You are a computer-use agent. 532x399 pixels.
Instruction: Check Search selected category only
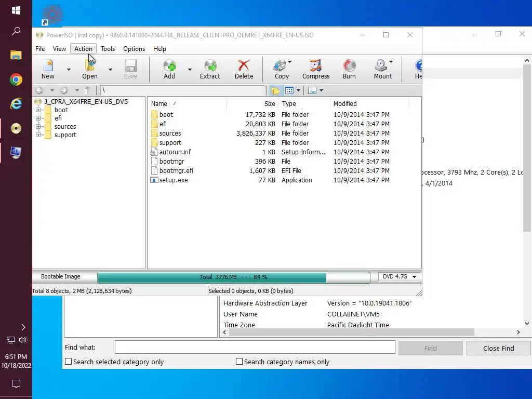coord(68,362)
